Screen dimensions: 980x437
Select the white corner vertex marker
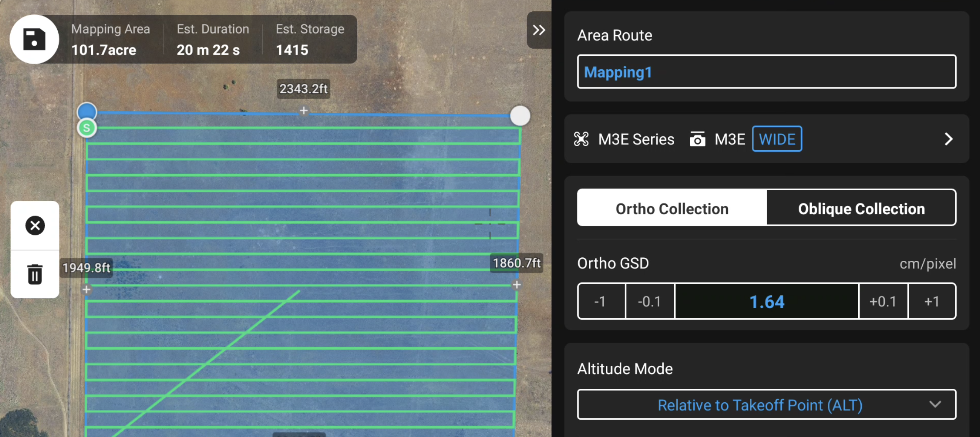tap(520, 116)
